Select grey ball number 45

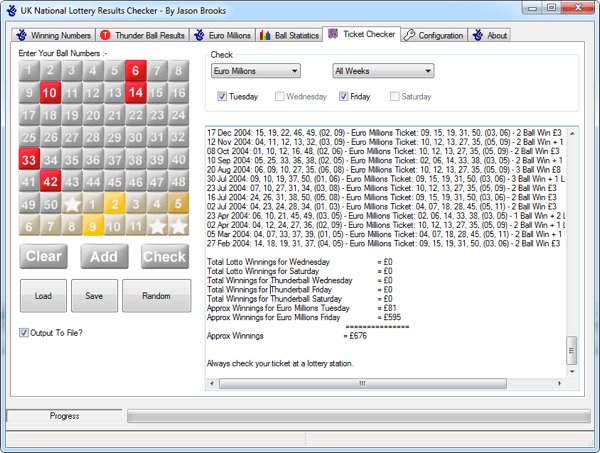[x=114, y=182]
